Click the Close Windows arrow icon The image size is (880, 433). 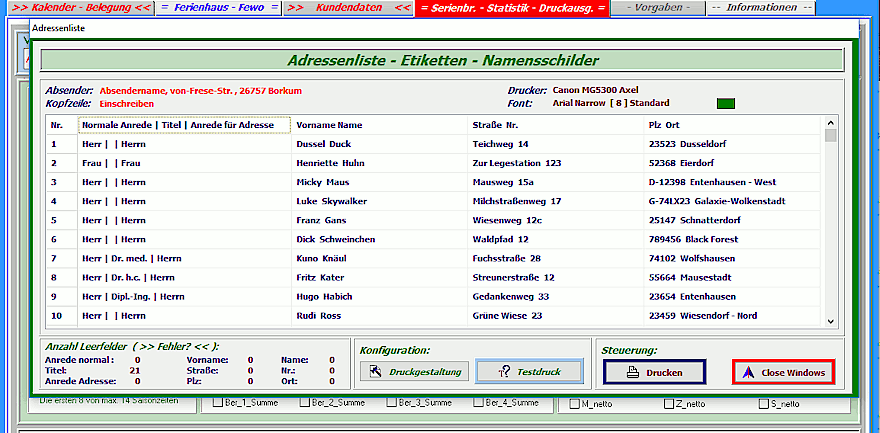(748, 372)
